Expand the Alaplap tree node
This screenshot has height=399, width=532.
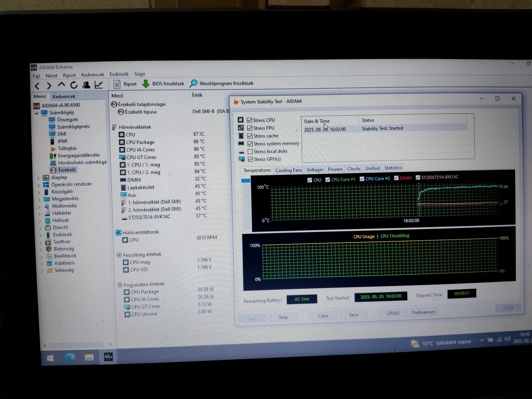click(x=38, y=178)
